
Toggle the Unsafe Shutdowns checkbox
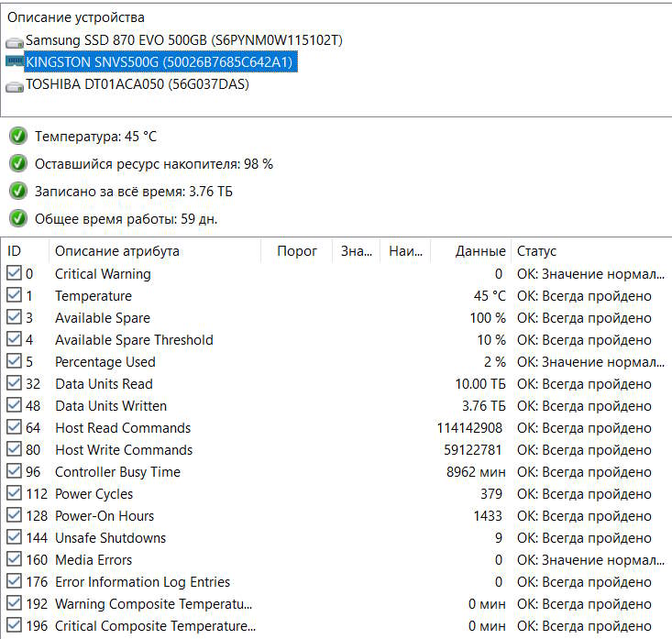click(x=14, y=537)
